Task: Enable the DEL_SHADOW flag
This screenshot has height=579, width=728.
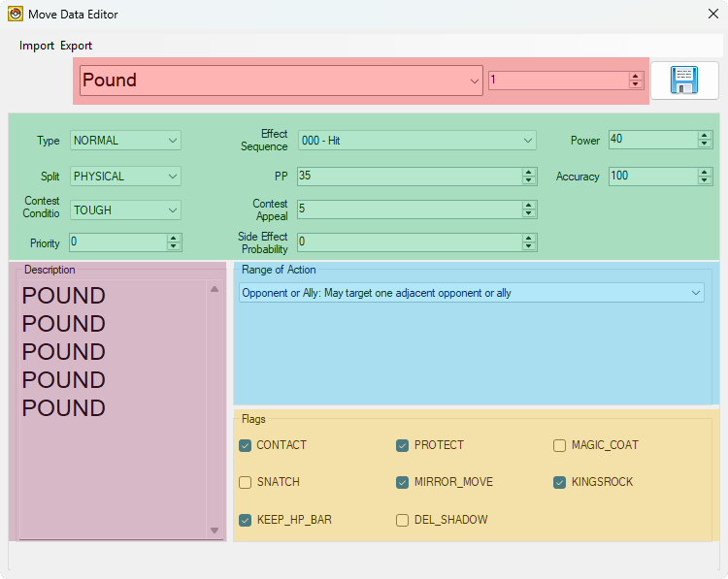Action: (402, 520)
